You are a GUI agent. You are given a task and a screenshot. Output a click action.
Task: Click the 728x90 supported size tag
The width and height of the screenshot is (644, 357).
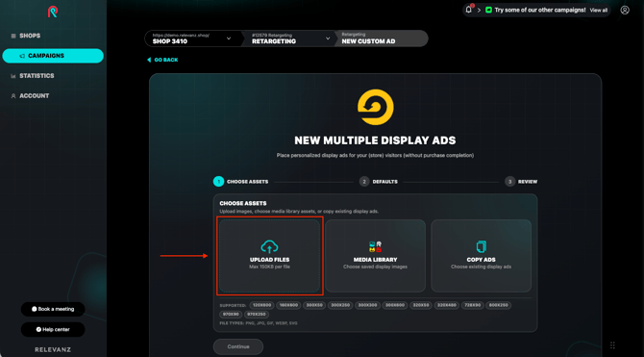click(x=472, y=305)
